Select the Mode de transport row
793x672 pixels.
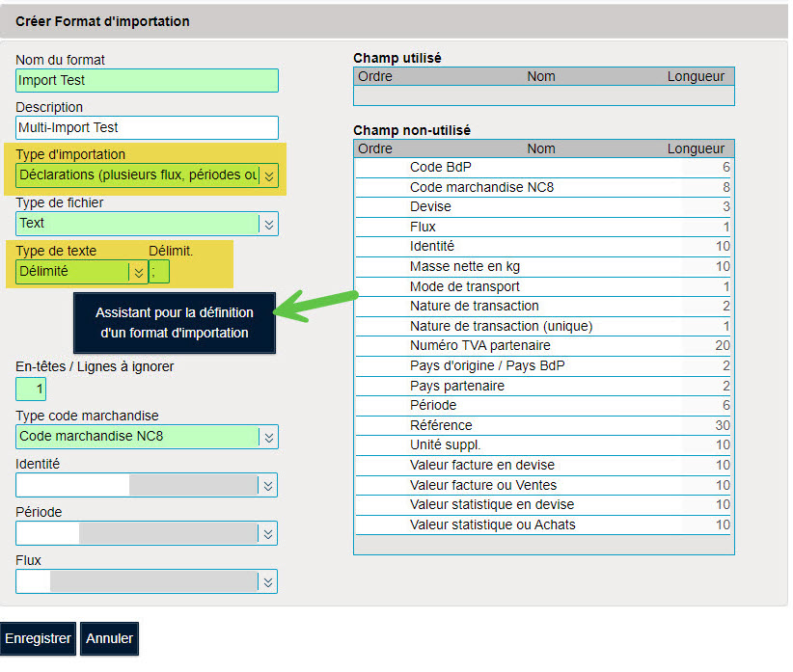click(544, 286)
